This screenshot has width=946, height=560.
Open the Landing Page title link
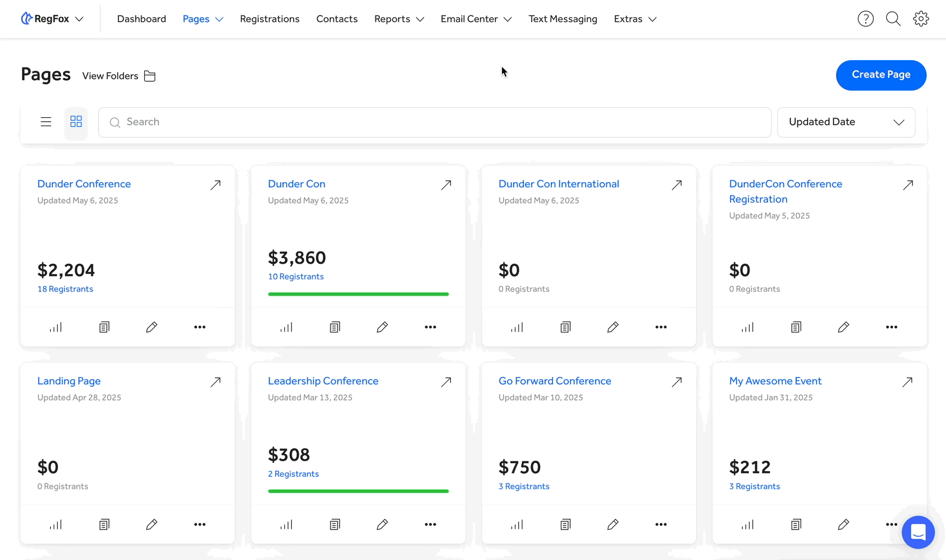click(x=69, y=381)
